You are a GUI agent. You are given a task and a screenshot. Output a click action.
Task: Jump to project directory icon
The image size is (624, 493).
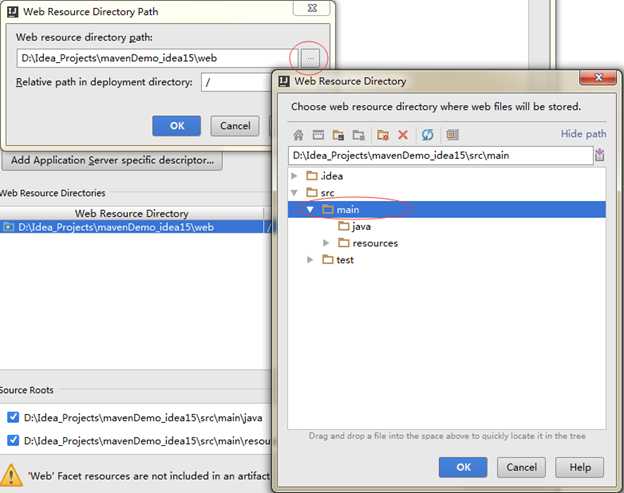tap(338, 135)
